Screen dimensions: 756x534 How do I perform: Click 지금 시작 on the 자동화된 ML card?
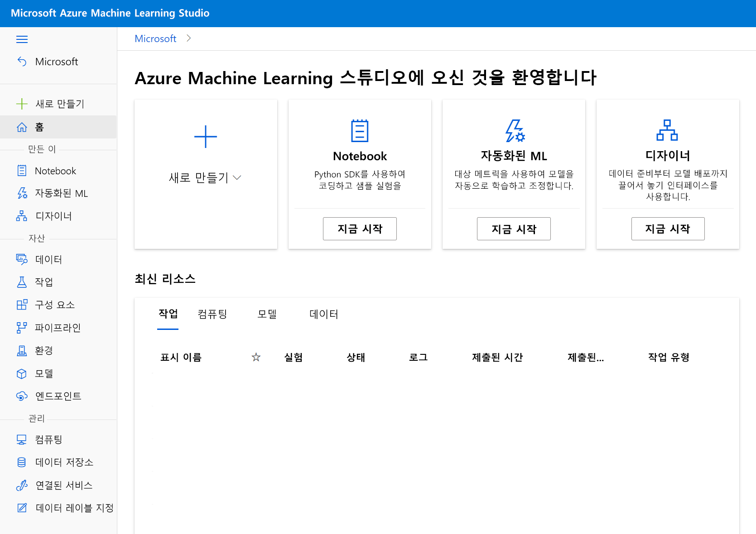(514, 229)
